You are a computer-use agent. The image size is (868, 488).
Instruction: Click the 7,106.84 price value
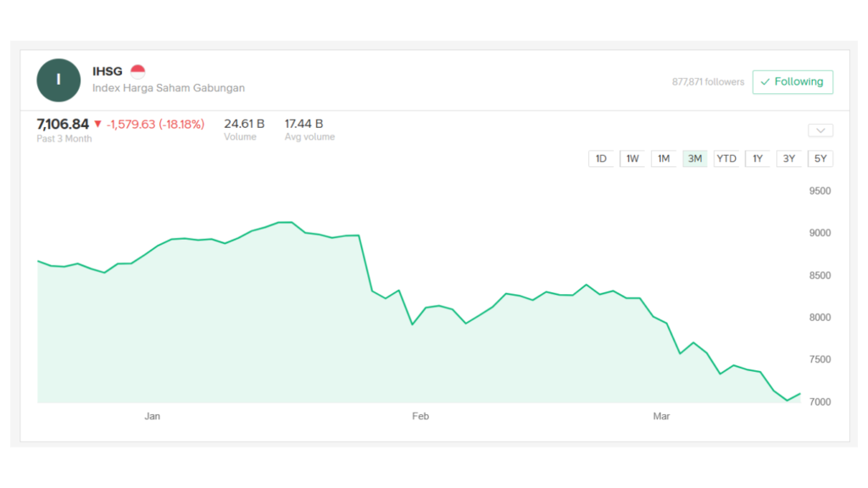[63, 125]
